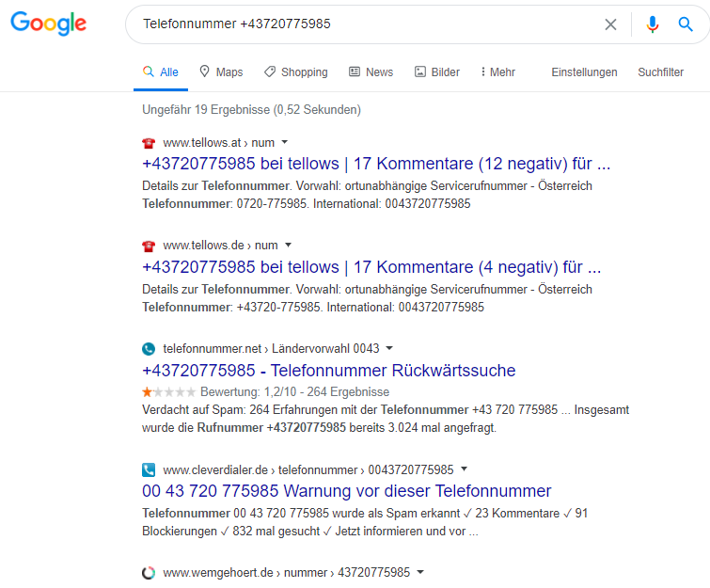The width and height of the screenshot is (710, 588).
Task: Click the Google logo
Action: pos(49,24)
